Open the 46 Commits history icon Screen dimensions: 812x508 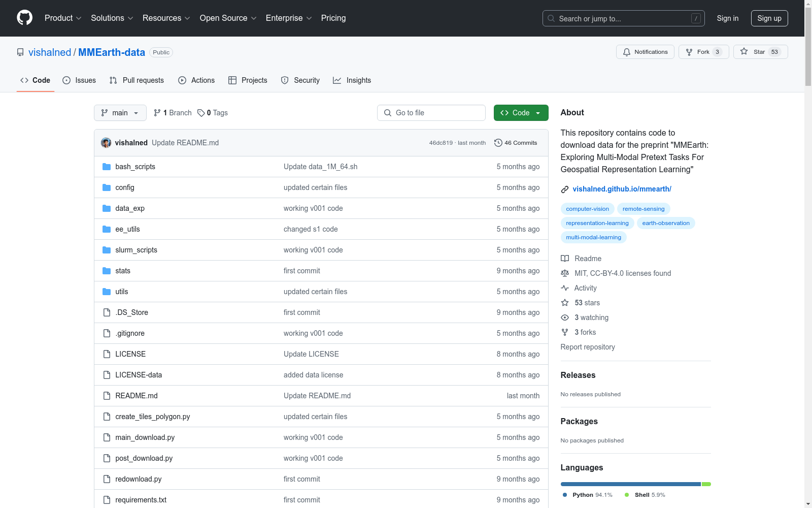point(498,143)
